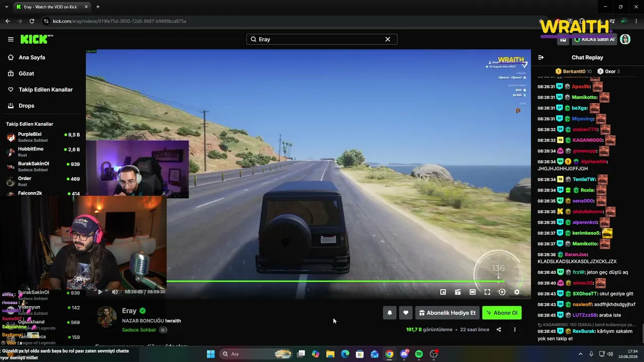
Task: Click the taskbar Ara search box
Action: coord(257,354)
